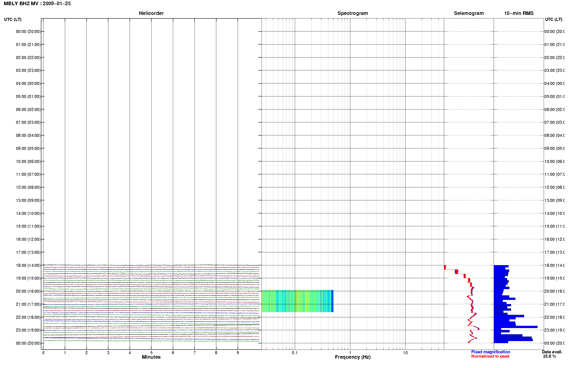Click the left 'UTC (LT)' axis label
The width and height of the screenshot is (588, 368).
tap(13, 19)
